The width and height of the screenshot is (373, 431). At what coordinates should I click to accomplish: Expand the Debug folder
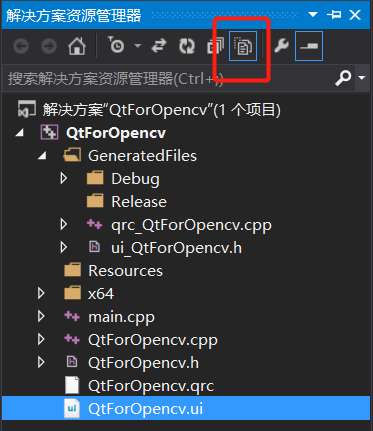click(x=63, y=179)
